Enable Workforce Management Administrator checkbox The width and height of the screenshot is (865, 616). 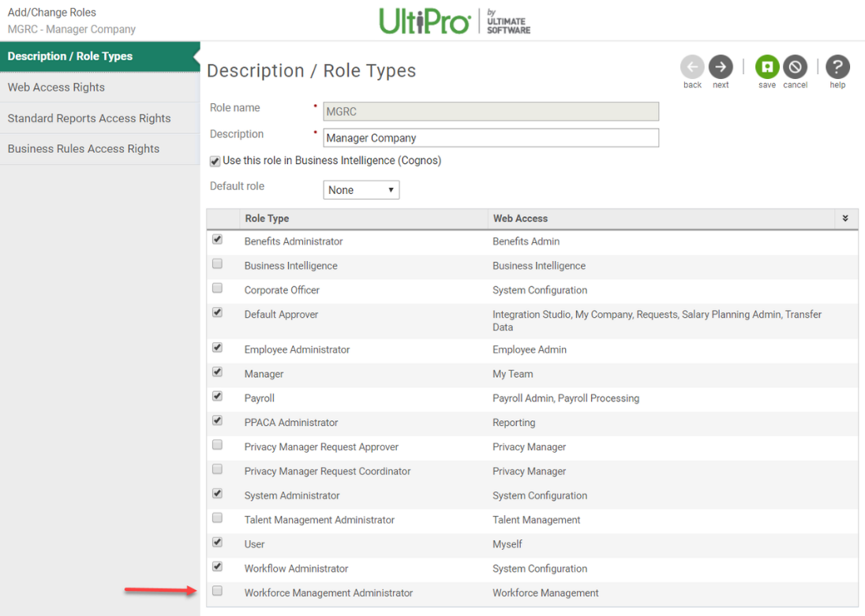coord(218,591)
